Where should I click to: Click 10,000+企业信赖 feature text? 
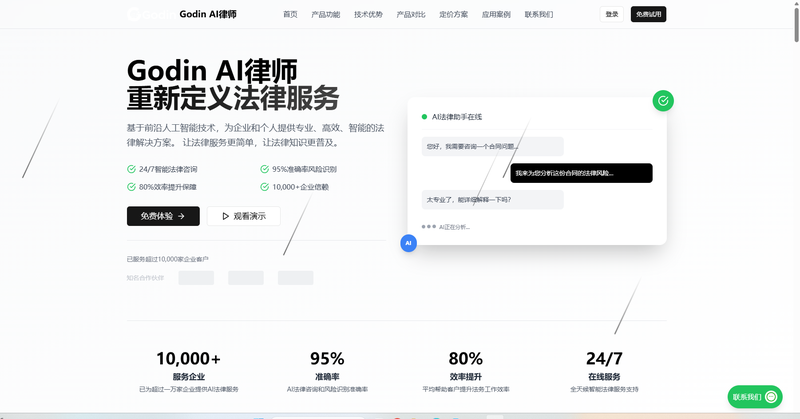[301, 187]
